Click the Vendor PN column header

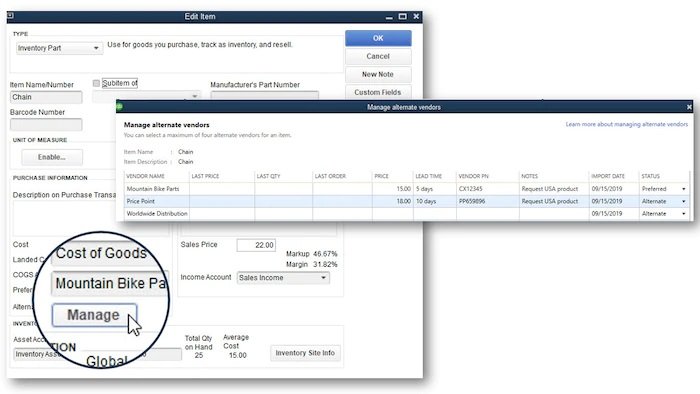488,176
